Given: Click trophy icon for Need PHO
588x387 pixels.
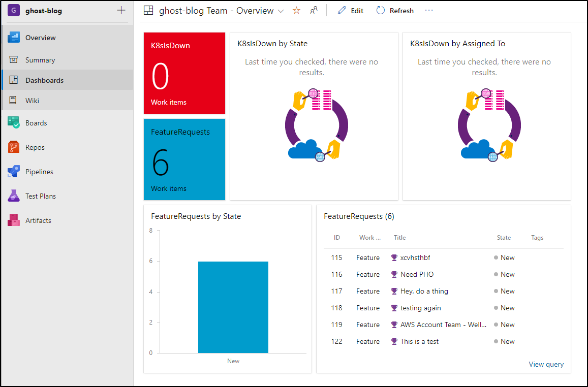Looking at the screenshot, I should click(x=394, y=275).
